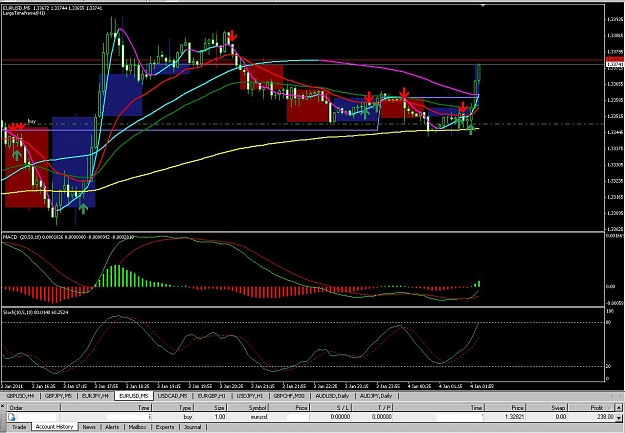625x433 pixels.
Task: Sort by the Size column header
Action: (211, 407)
